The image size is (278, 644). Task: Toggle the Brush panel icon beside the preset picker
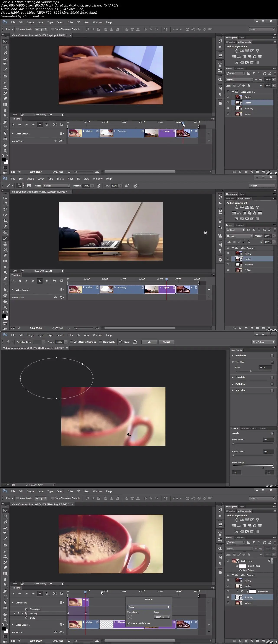click(x=29, y=186)
